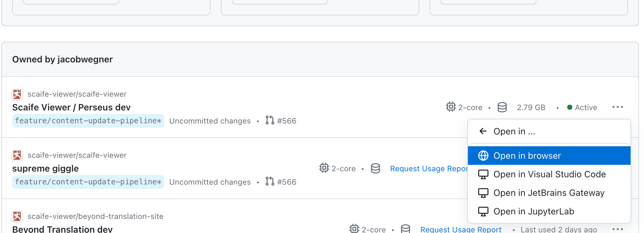Image resolution: width=644 pixels, height=233 pixels.
Task: Click Scaife Viewer / Perseus dev repository avatar
Action: (x=17, y=94)
